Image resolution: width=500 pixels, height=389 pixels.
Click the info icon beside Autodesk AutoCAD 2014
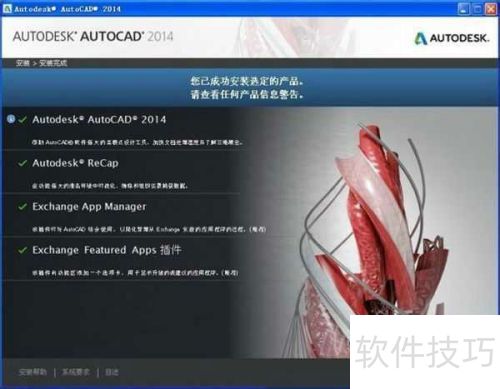pos(11,119)
